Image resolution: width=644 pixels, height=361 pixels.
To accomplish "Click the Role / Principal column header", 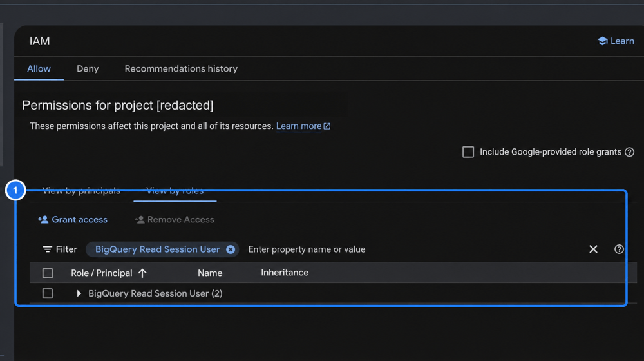I will (x=102, y=273).
